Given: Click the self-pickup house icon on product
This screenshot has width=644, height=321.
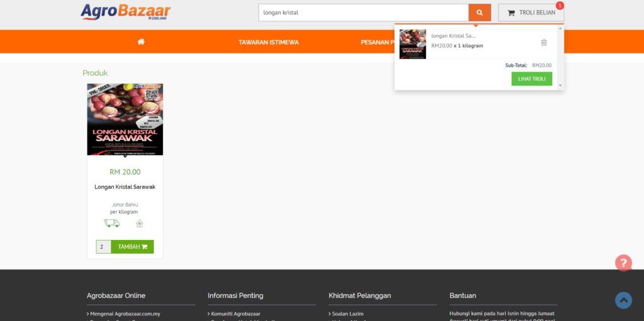Looking at the screenshot, I should (140, 223).
